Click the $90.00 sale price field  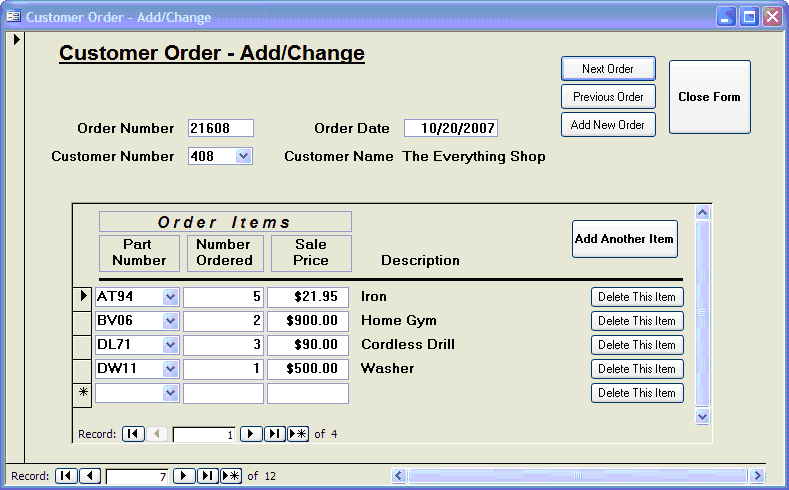[x=307, y=345]
